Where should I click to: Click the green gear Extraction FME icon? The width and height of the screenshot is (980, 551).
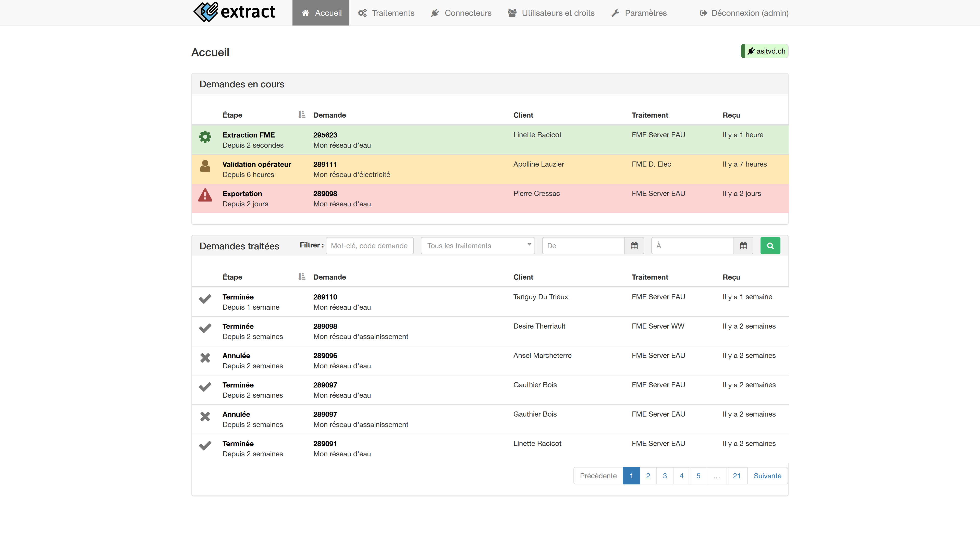(x=205, y=136)
